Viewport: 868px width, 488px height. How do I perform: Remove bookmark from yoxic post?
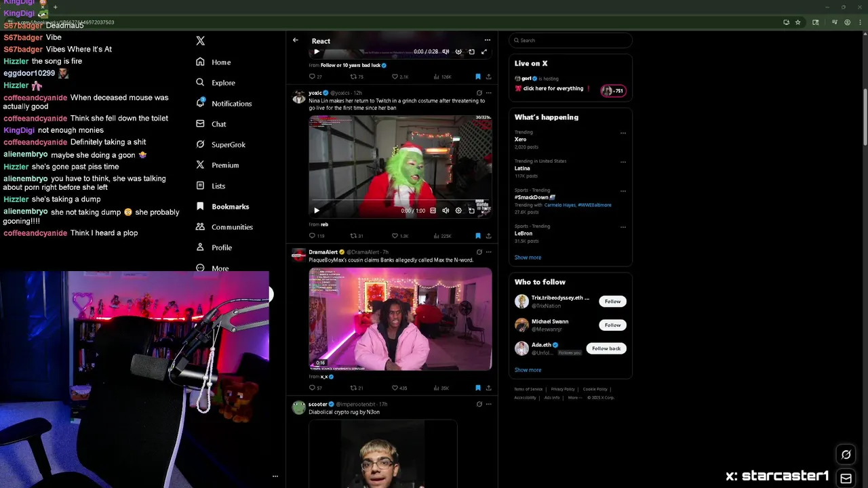coord(477,236)
